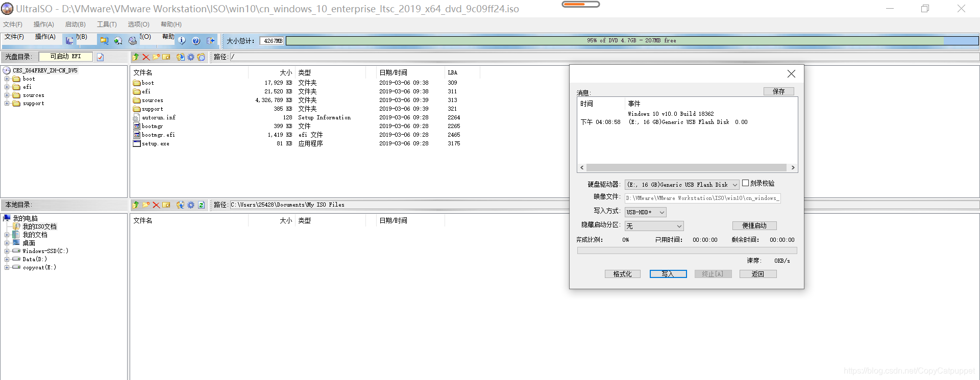
Task: Open the 选项(O) menu in the top menu bar
Action: point(138,24)
